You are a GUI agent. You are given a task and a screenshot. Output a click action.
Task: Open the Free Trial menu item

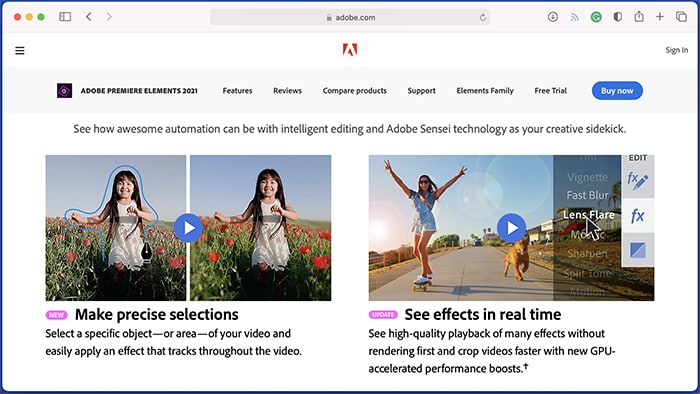tap(550, 91)
